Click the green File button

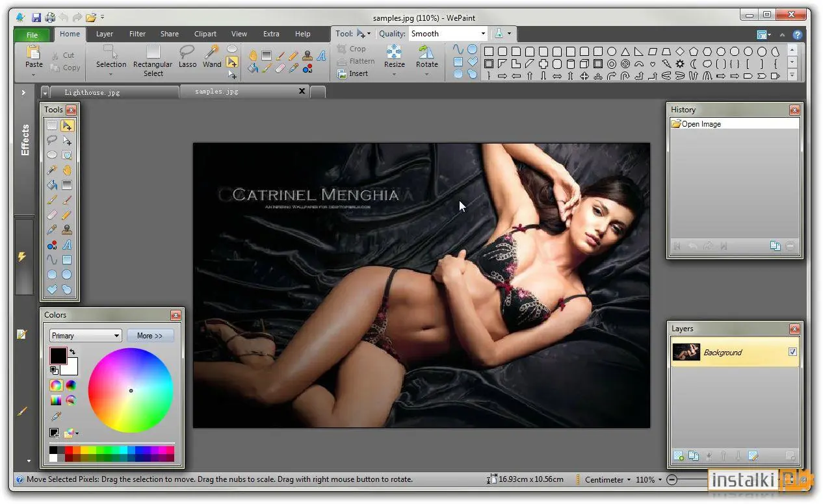pos(33,35)
